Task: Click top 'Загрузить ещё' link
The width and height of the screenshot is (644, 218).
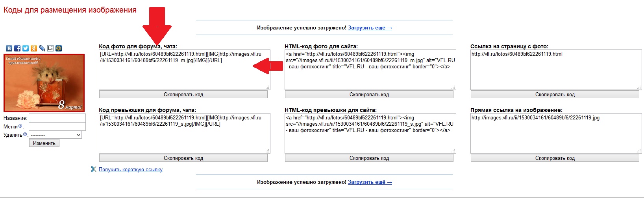Action: click(x=370, y=28)
